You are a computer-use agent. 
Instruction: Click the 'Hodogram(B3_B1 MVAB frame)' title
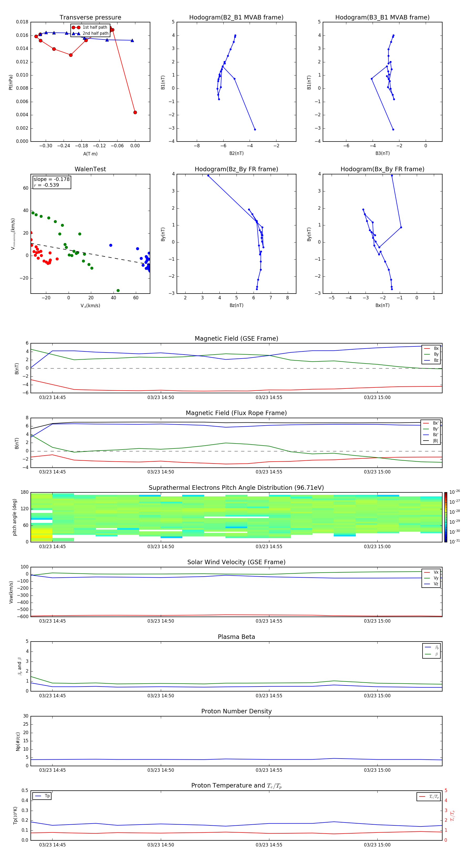[382, 18]
